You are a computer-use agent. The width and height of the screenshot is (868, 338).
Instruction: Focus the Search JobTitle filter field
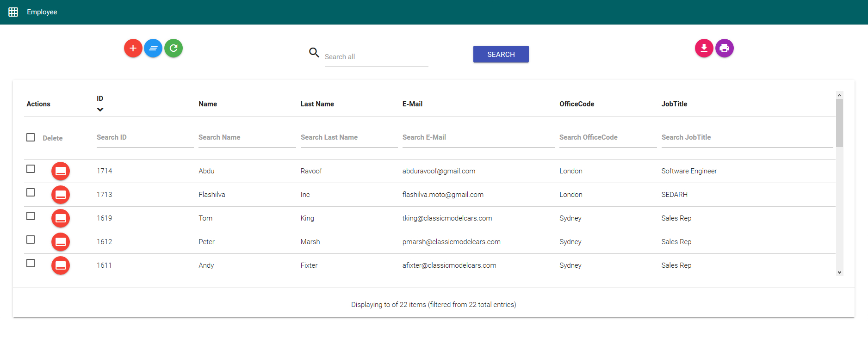tap(747, 138)
